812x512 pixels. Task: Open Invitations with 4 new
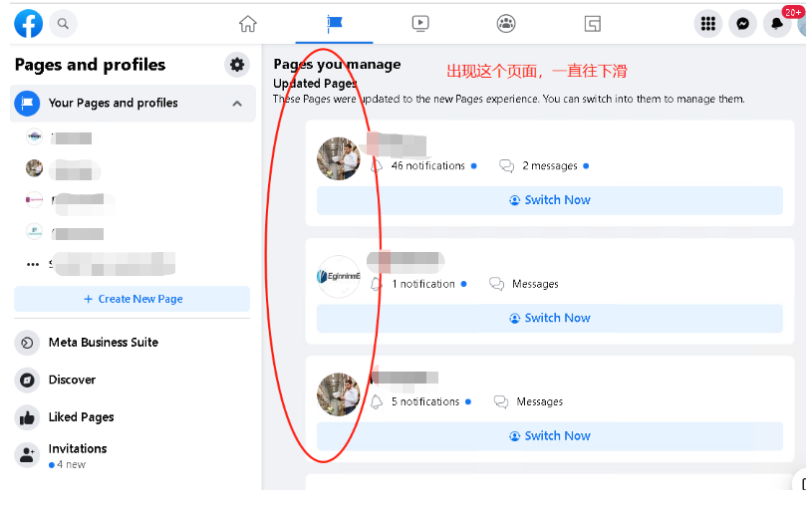pyautogui.click(x=77, y=455)
